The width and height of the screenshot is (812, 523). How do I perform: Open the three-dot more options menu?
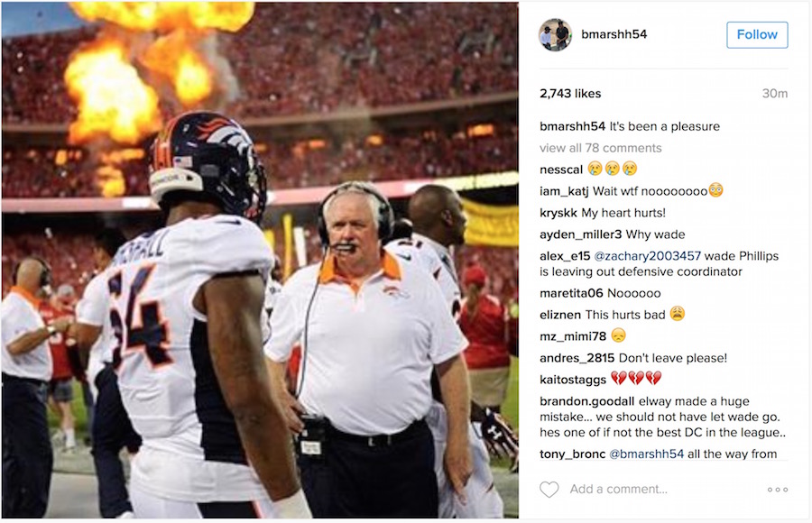point(778,490)
